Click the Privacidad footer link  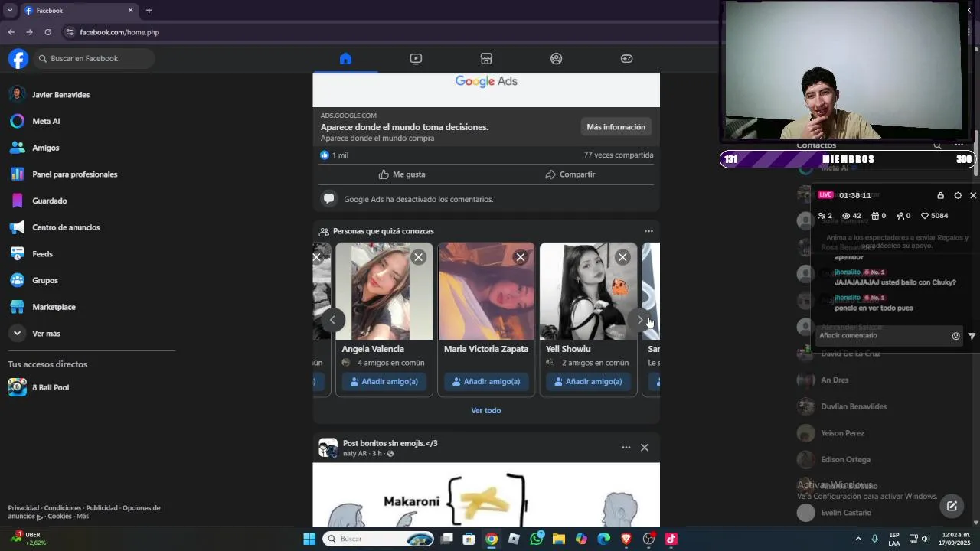pyautogui.click(x=24, y=508)
